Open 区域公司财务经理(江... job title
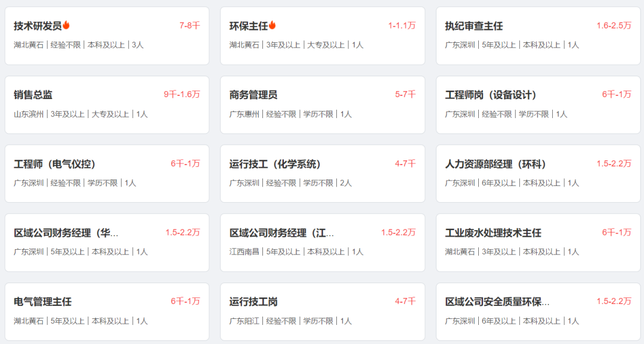This screenshot has height=344, width=644. 281,233
